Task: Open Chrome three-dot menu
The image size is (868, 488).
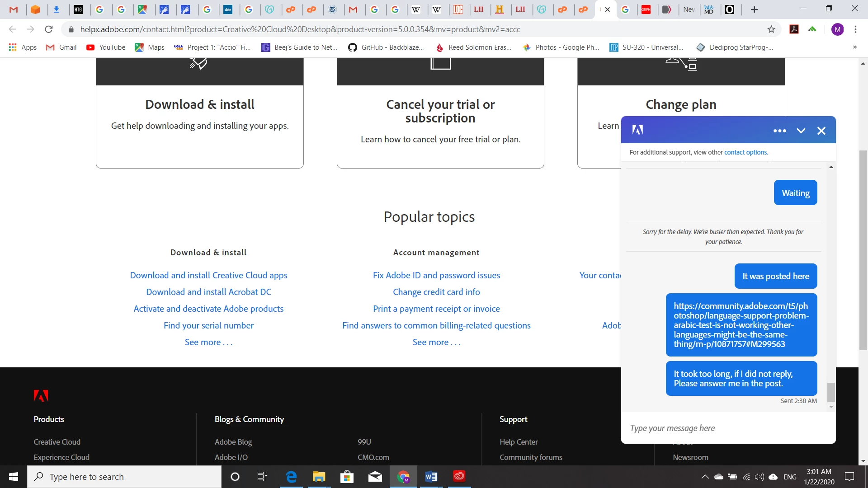Action: [x=855, y=29]
